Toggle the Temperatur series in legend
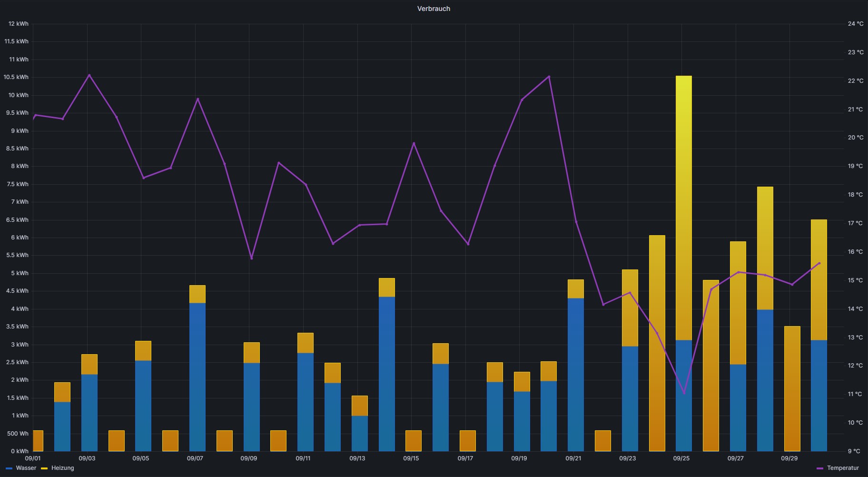Viewport: 868px width, 477px height. tap(842, 468)
